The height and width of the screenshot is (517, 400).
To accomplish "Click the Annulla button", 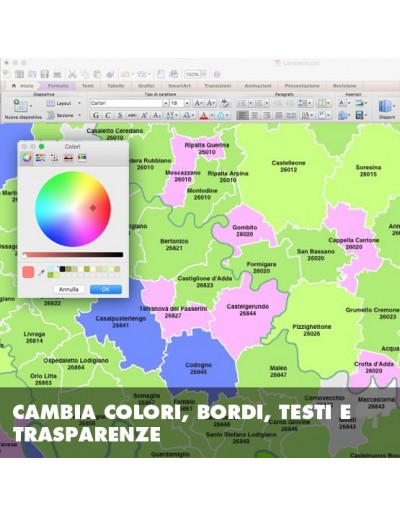I will coord(69,289).
